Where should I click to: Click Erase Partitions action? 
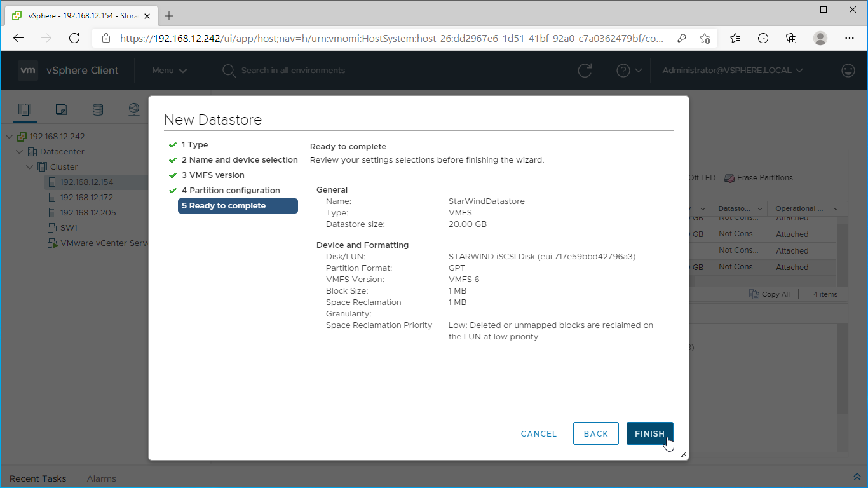[761, 178]
